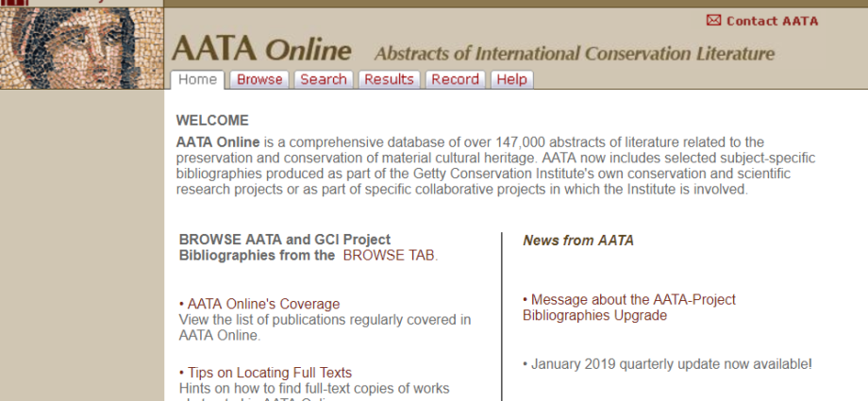
Task: Open Tips on Locating Full Texts link
Action: [270, 372]
